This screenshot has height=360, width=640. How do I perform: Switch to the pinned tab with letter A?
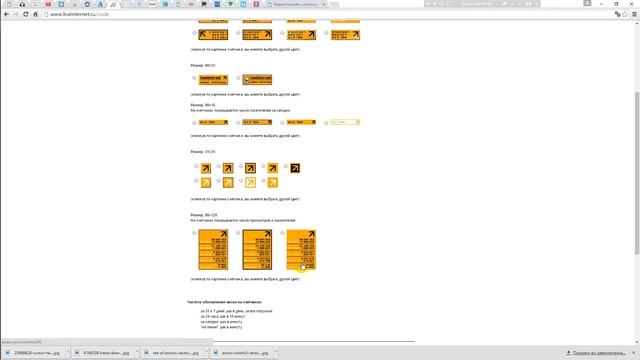point(100,4)
